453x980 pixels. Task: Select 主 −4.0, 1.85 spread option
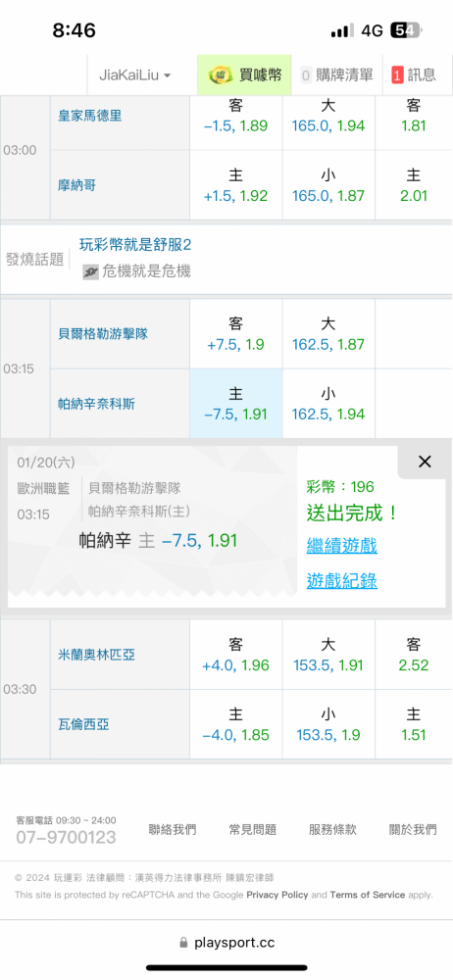point(236,724)
